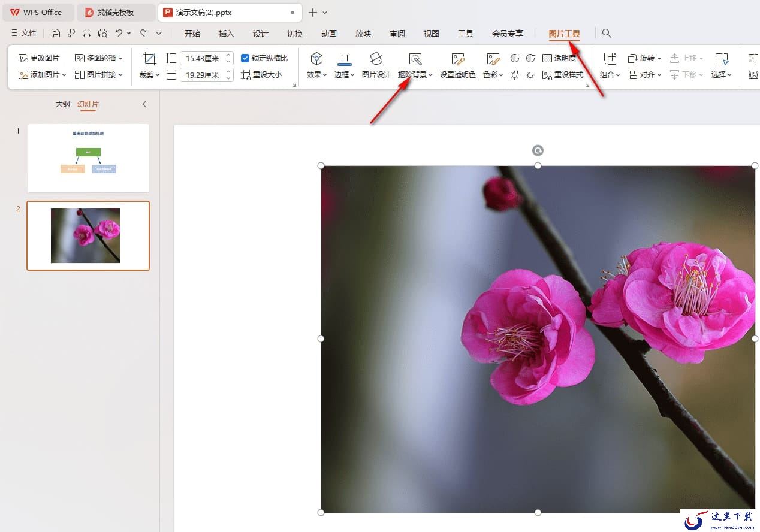Switch to the 大纲 outline tab
Image resolution: width=760 pixels, height=532 pixels.
(63, 104)
